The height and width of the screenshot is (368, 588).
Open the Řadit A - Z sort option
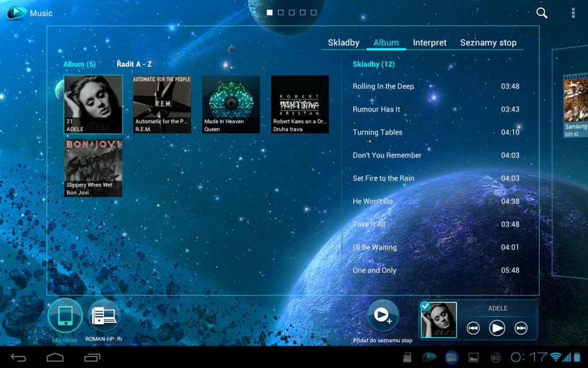point(134,64)
